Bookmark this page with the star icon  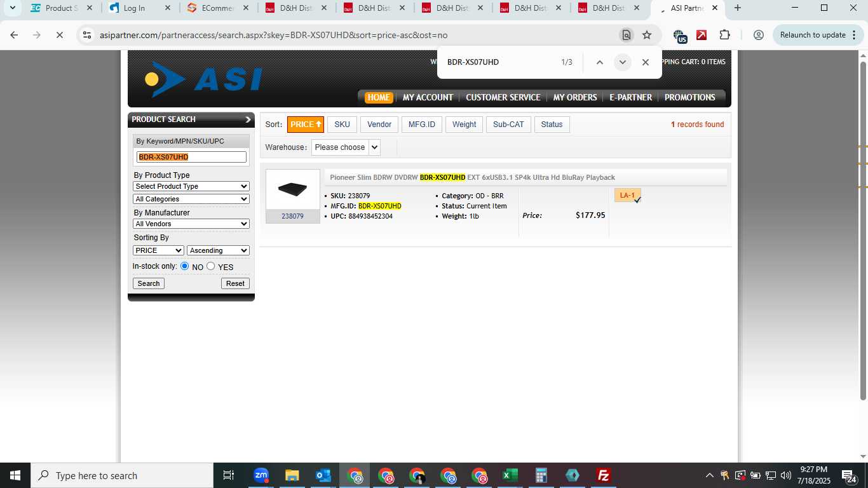pyautogui.click(x=647, y=35)
